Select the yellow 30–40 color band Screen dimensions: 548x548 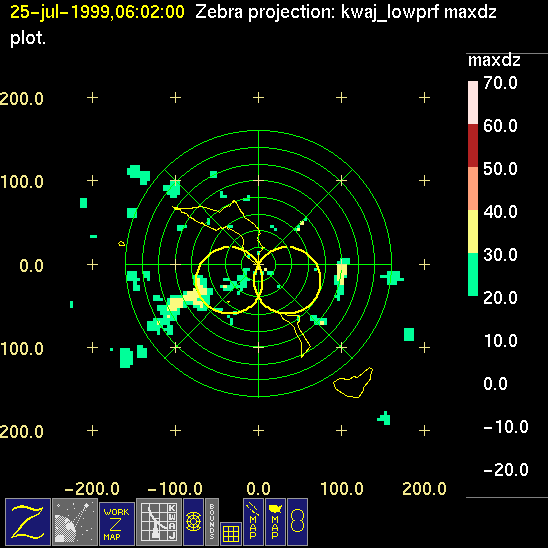(473, 231)
